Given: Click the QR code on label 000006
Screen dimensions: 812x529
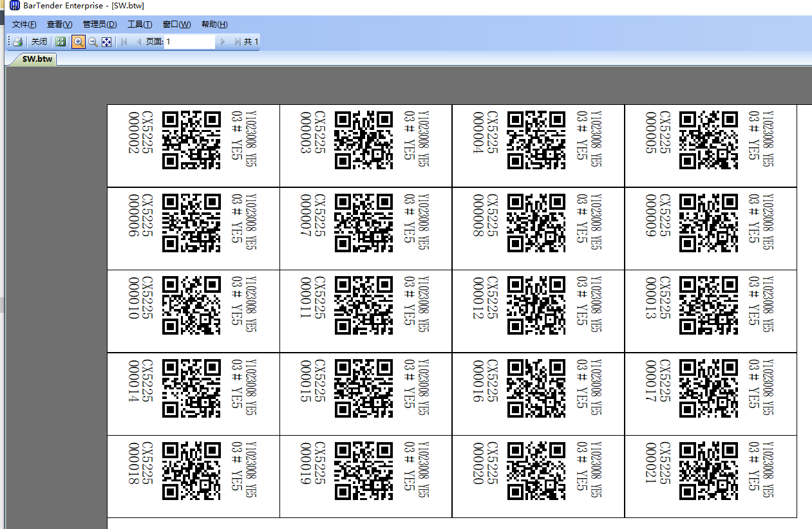Looking at the screenshot, I should click(191, 223).
